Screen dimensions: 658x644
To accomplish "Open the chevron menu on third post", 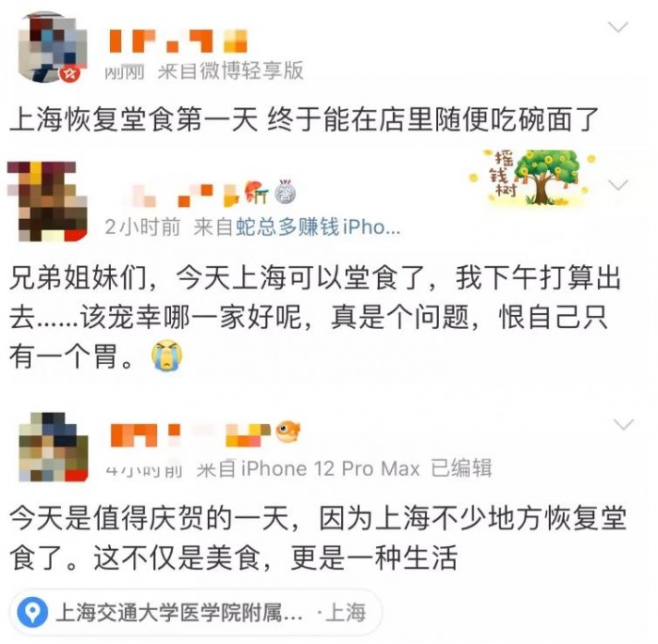I will coord(623,424).
